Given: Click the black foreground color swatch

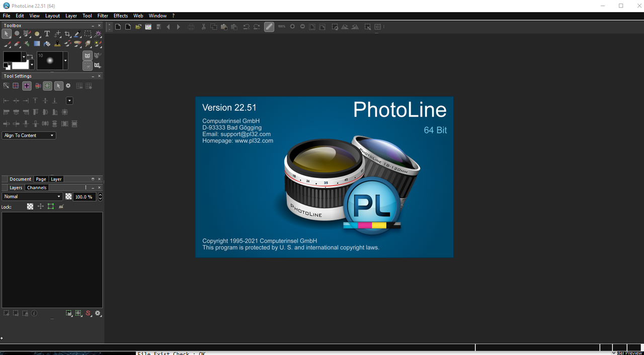Looking at the screenshot, I should point(12,57).
